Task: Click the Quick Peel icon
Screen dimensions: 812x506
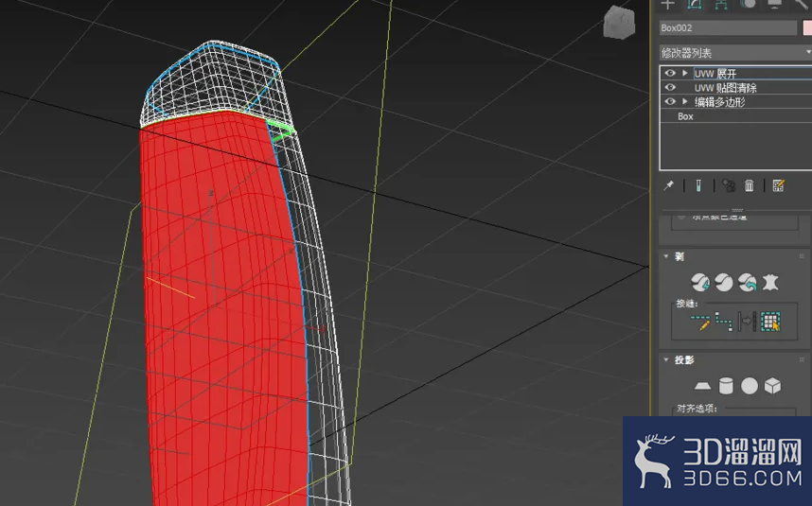Action: (x=700, y=283)
